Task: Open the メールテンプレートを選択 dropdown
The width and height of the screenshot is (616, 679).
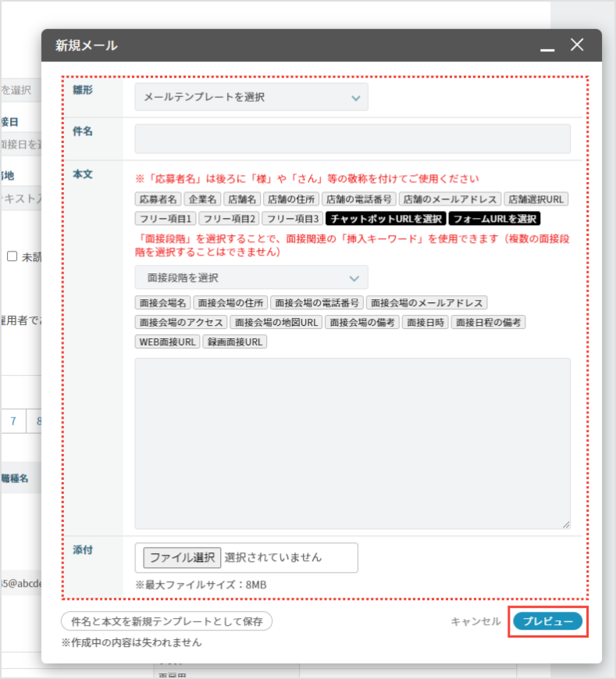Action: pos(251,98)
